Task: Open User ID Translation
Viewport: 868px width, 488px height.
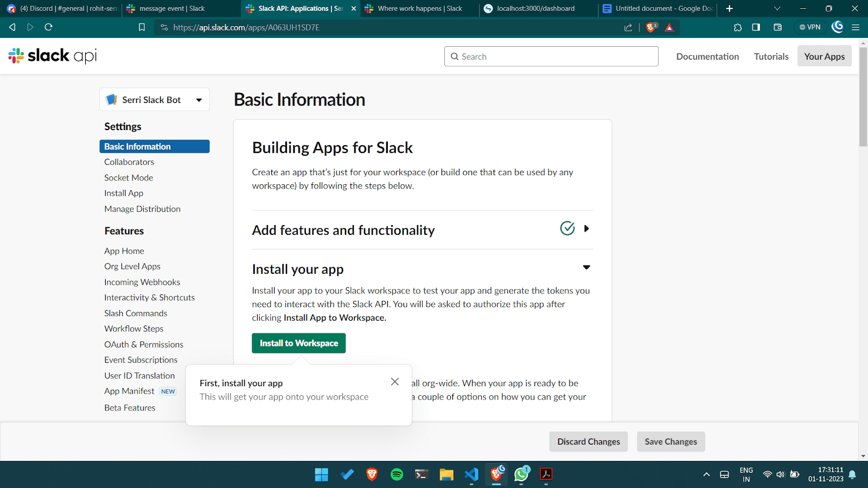Action: 139,376
